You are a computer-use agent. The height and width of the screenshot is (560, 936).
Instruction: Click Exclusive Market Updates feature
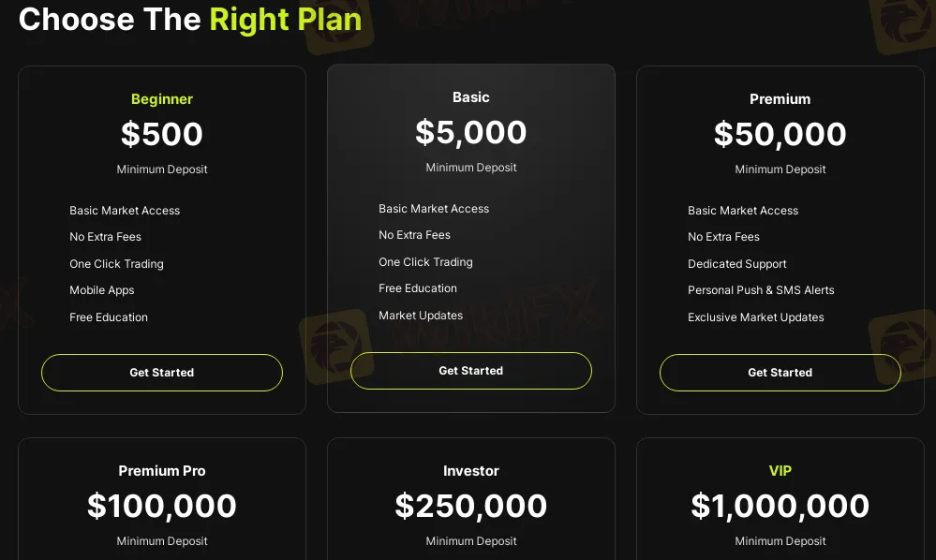tap(756, 317)
